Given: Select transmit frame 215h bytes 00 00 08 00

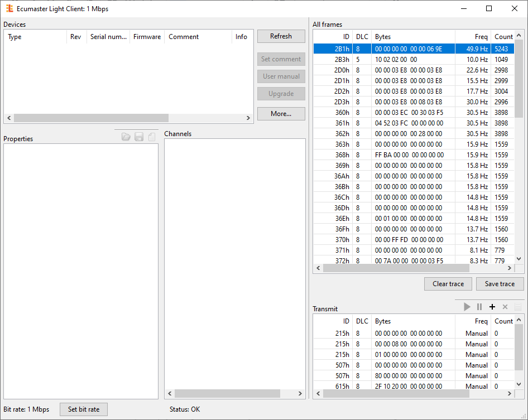Looking at the screenshot, I should 414,344.
